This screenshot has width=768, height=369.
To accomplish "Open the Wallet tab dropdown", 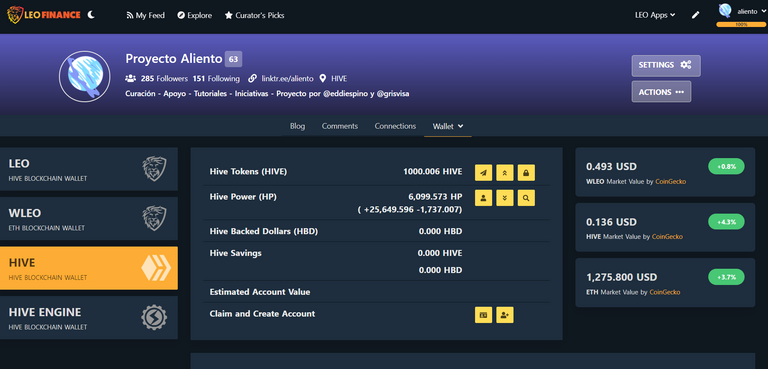I will [x=448, y=126].
